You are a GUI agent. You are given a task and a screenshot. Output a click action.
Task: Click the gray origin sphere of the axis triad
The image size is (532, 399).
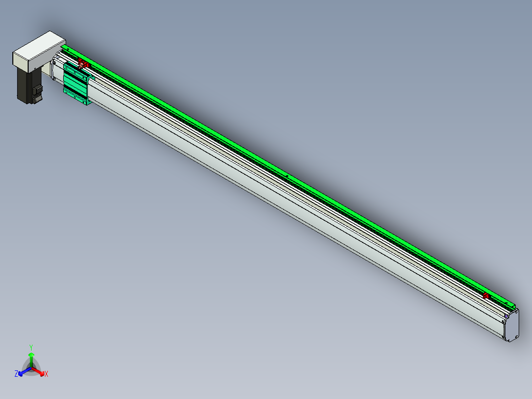(x=31, y=368)
